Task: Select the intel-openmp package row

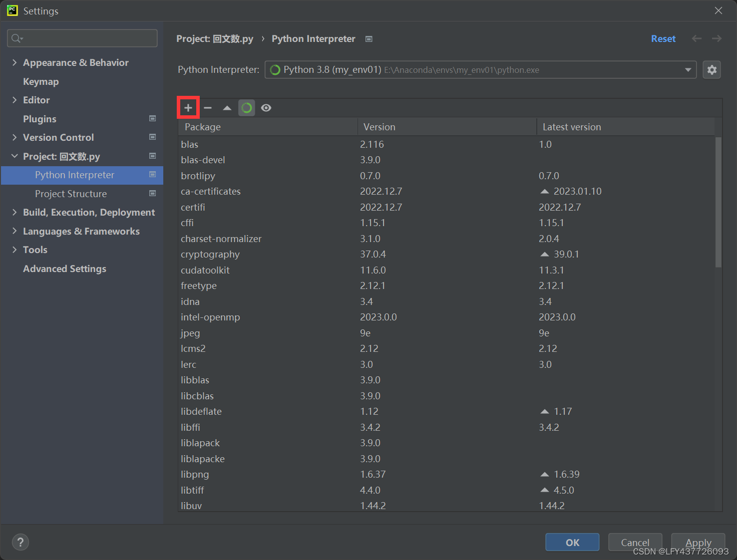Action: (446, 317)
